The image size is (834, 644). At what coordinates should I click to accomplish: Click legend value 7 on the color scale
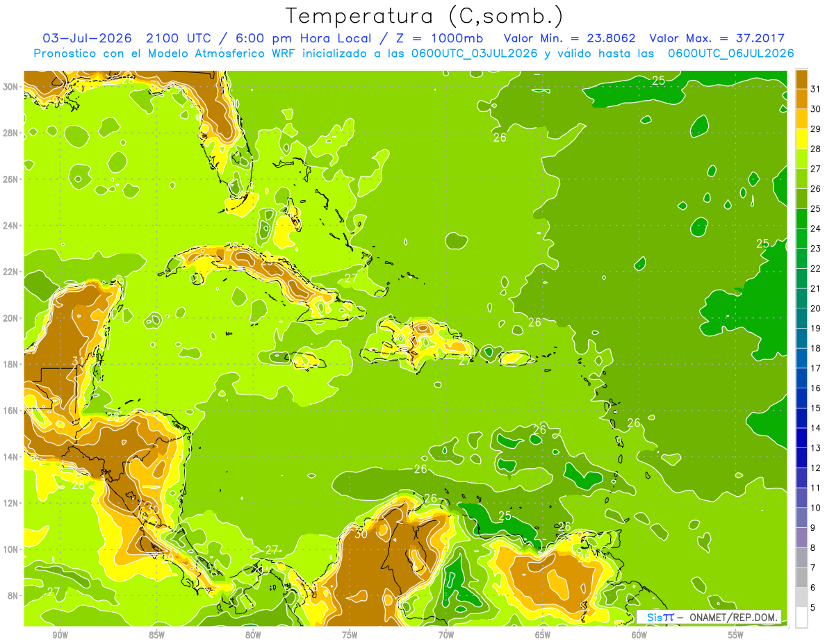(x=812, y=568)
